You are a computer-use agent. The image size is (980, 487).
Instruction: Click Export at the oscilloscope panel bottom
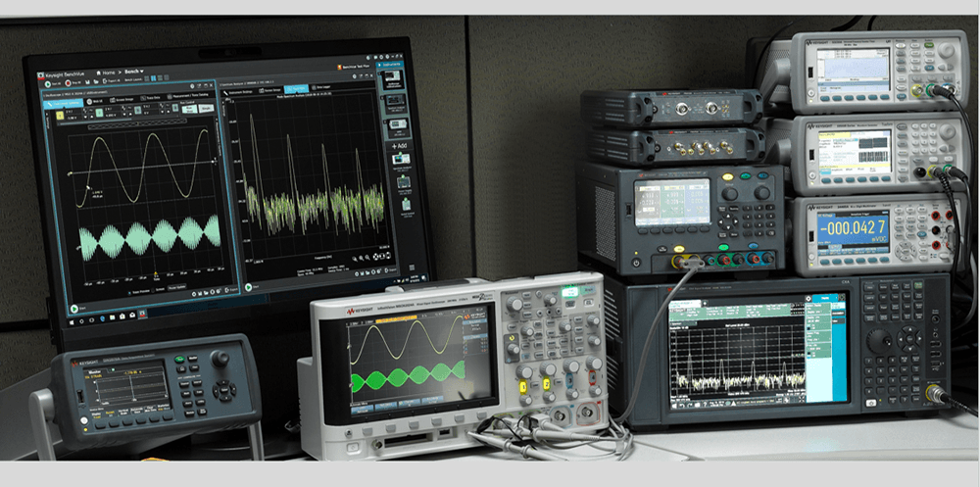pyautogui.click(x=231, y=290)
